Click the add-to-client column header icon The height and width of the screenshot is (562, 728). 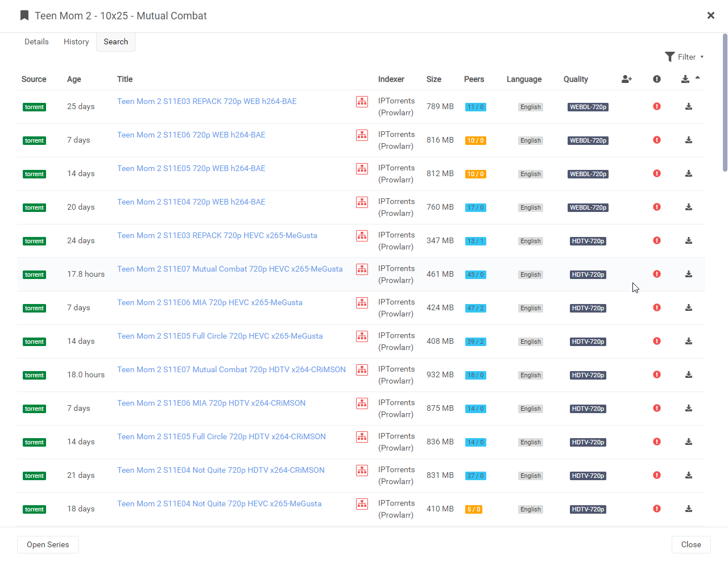tap(626, 80)
